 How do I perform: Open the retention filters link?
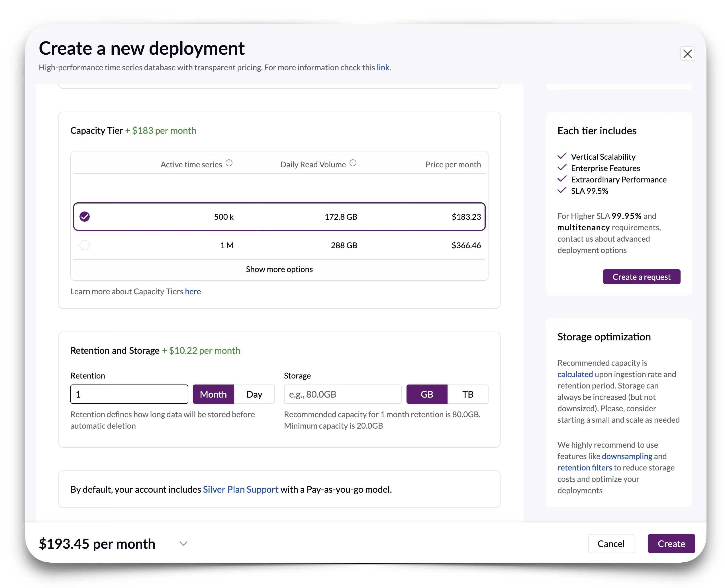[584, 468]
